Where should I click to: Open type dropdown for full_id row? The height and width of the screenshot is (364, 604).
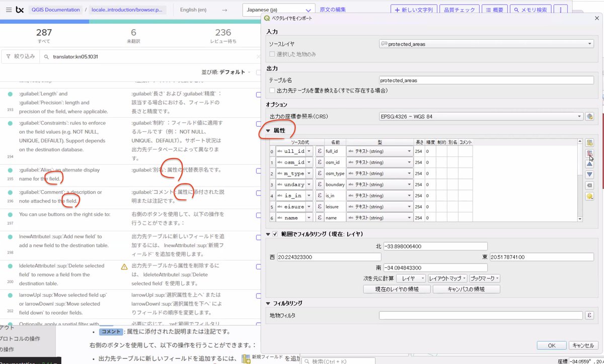(x=380, y=151)
